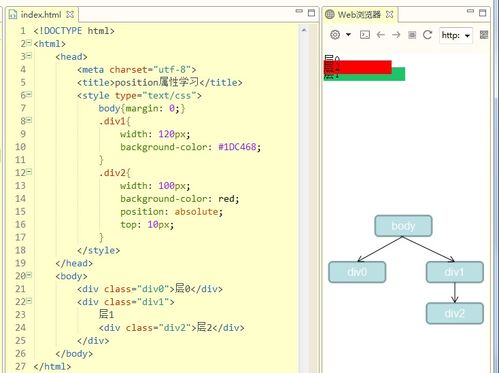The height and width of the screenshot is (373, 499).
Task: Close the Web浏览器 tab
Action: click(389, 14)
